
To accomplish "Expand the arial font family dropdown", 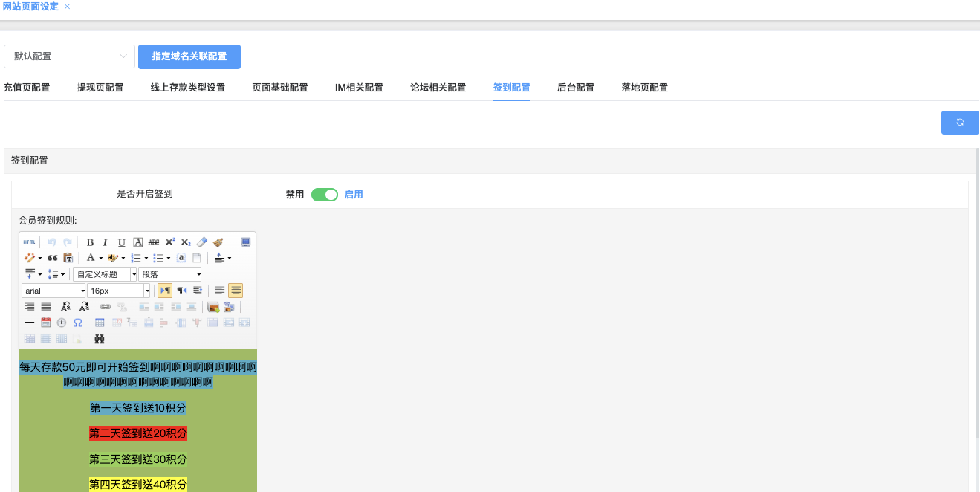I will 82,291.
